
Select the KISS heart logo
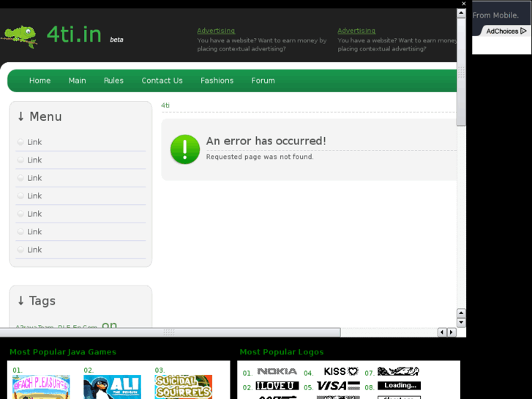pos(341,371)
